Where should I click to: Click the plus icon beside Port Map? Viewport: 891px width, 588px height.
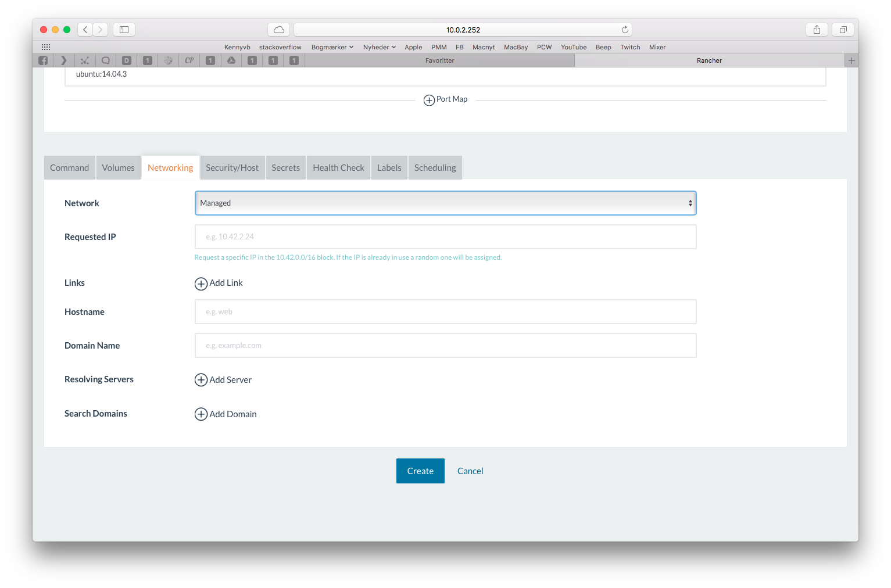point(429,100)
